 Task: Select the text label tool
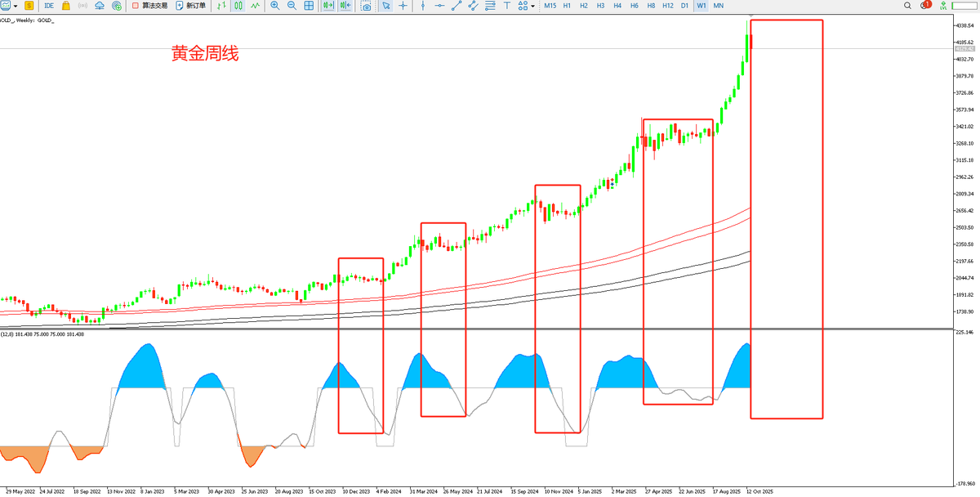(507, 6)
